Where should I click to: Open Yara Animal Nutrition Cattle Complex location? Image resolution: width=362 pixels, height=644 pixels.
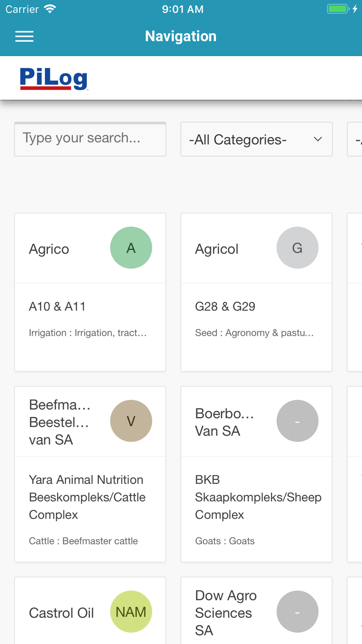click(87, 497)
